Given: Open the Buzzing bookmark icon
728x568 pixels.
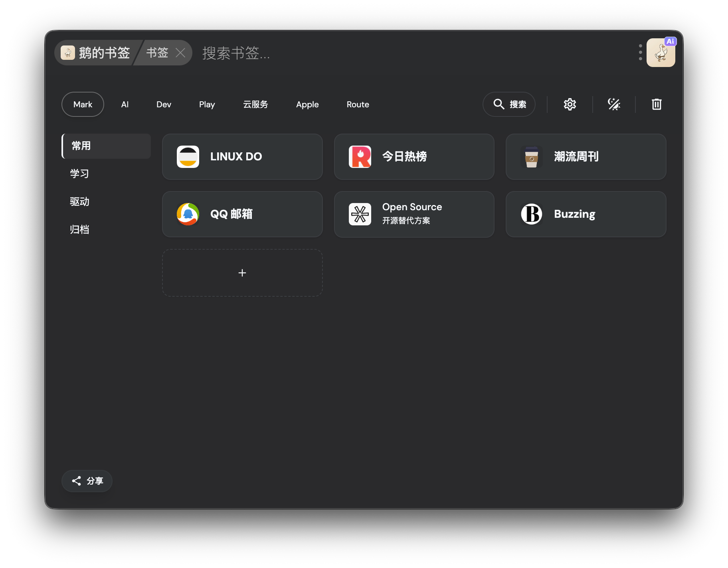Looking at the screenshot, I should click(x=531, y=214).
